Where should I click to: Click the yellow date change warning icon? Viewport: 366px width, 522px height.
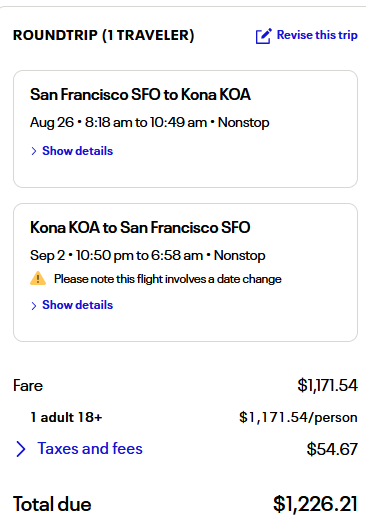38,278
